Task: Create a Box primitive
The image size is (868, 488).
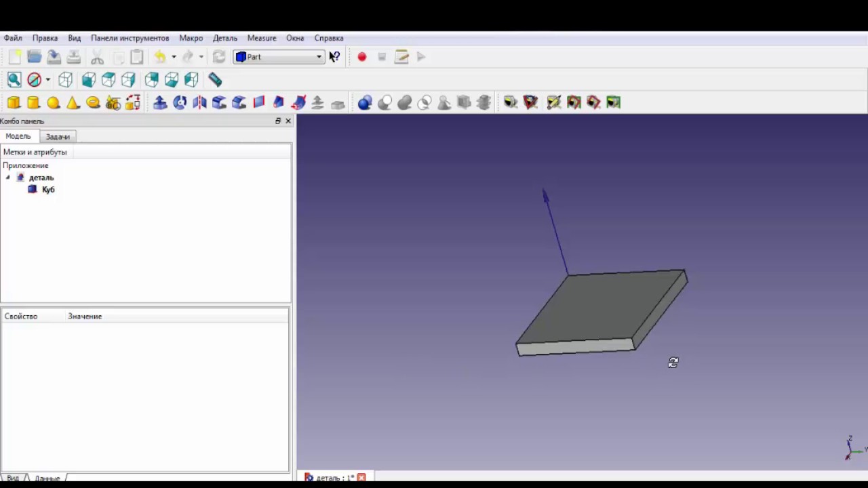Action: (14, 102)
